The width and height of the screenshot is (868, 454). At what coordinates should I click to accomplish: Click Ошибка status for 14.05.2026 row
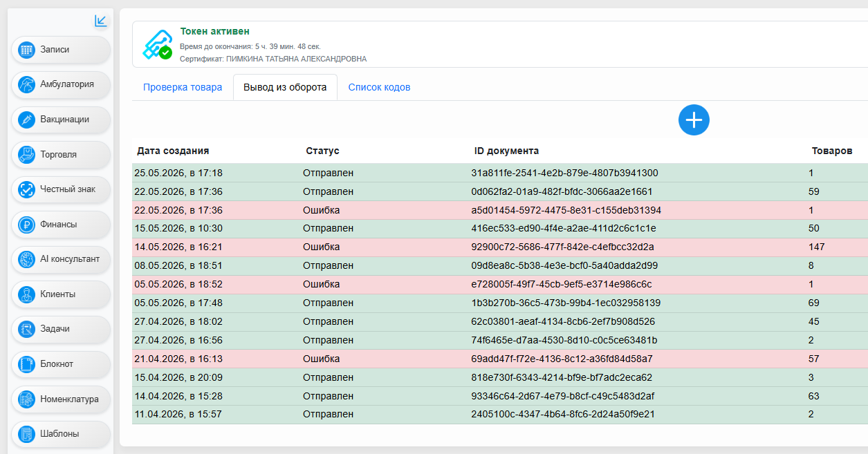321,247
